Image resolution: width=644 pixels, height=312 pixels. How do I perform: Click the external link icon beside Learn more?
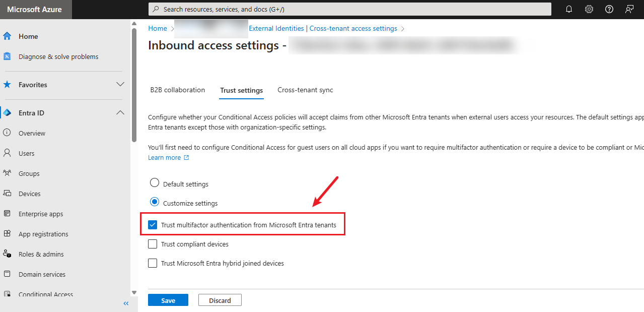[x=186, y=158]
